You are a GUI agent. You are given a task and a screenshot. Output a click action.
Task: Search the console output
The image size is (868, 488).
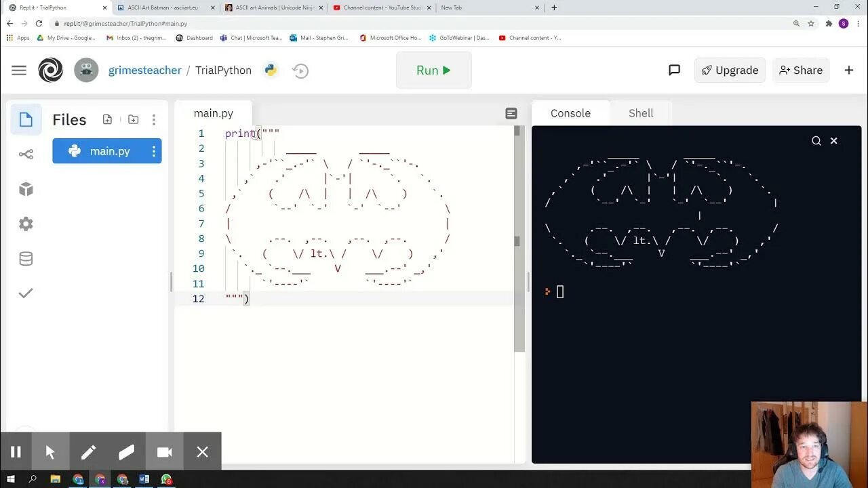(816, 140)
